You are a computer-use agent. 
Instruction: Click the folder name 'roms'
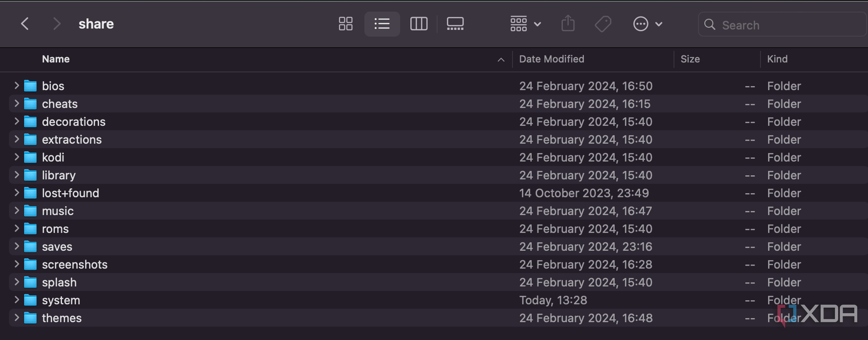[55, 229]
